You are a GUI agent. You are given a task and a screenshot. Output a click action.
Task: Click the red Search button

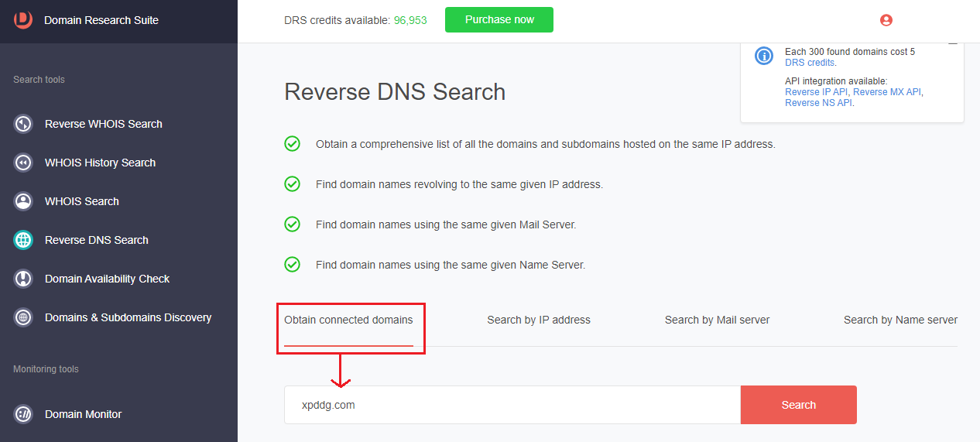tap(799, 405)
